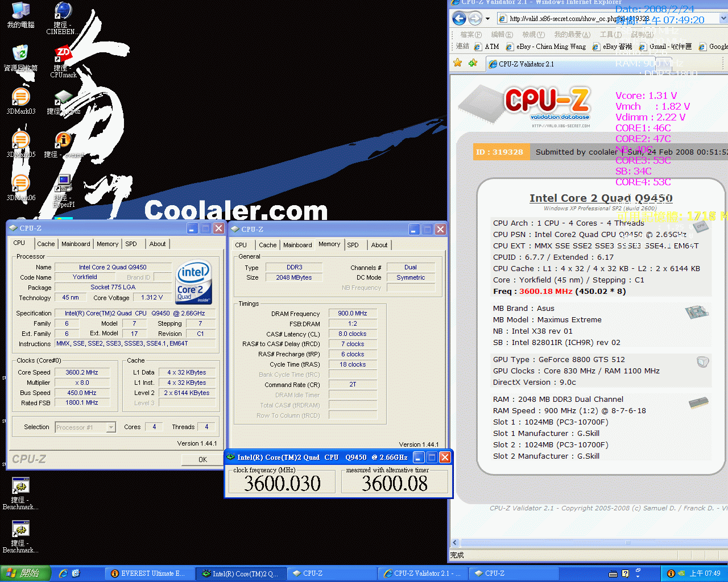Open the 我的電腦 desktop icon
The height and width of the screenshot is (582, 728).
tap(20, 15)
